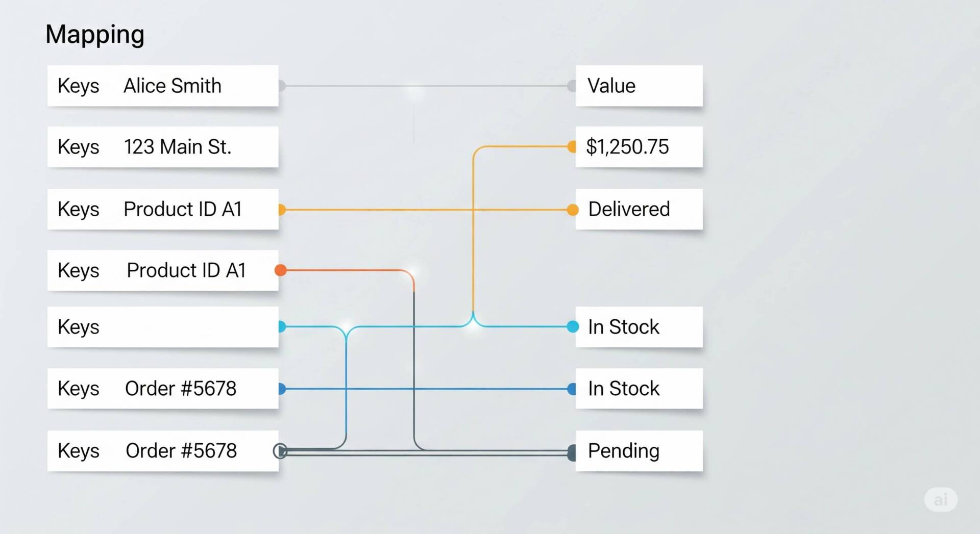Click the hollow ring port on bottom Order #5678
980x534 pixels.
pos(280,451)
